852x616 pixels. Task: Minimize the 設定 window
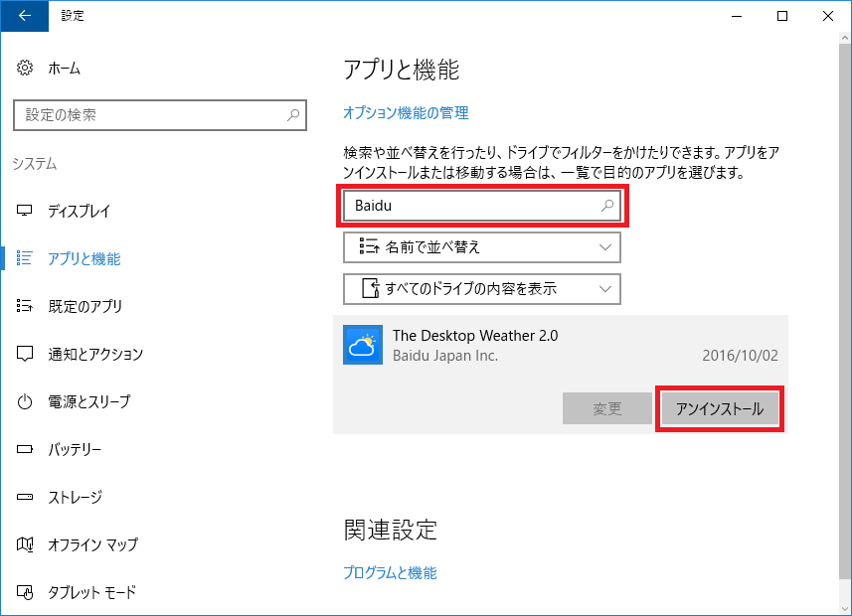(x=737, y=16)
